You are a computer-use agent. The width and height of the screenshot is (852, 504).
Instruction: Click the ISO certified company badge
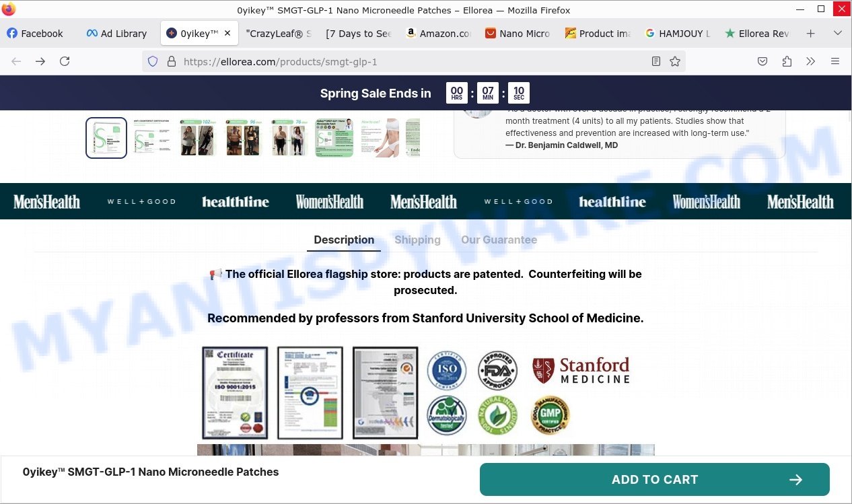(x=446, y=371)
